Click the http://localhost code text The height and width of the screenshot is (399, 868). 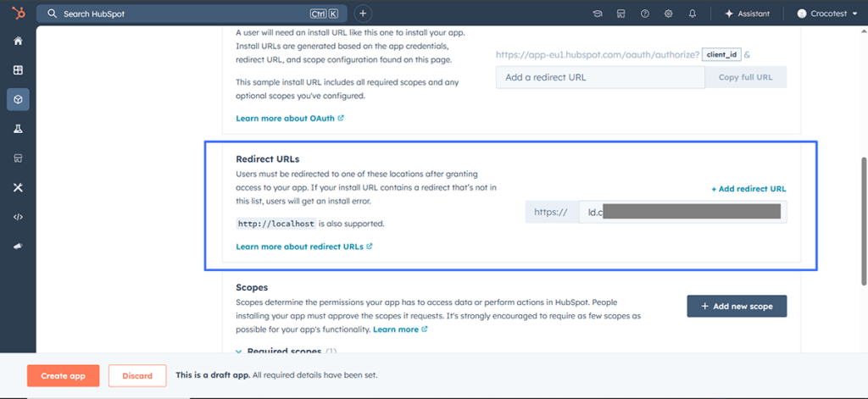(276, 224)
